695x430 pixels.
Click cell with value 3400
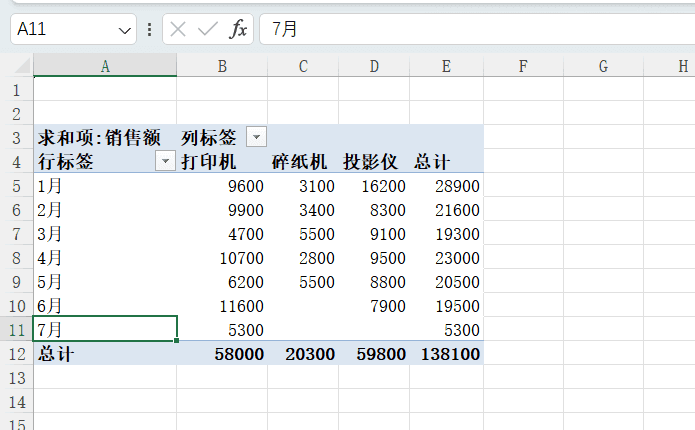tap(303, 210)
